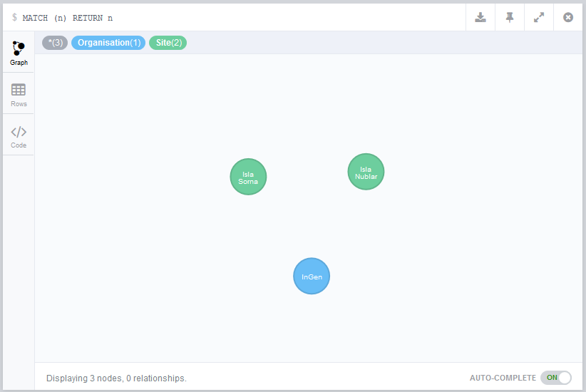Switch to the Graph view

[19, 53]
